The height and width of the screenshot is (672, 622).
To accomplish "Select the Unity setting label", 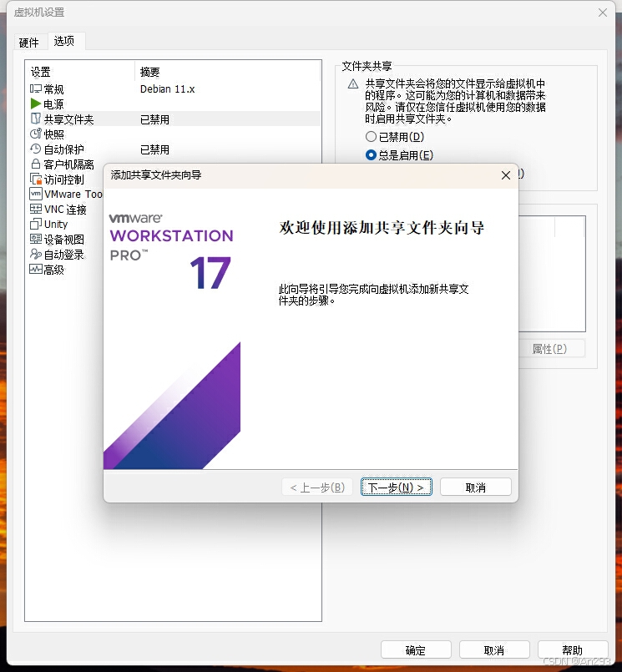I will pos(56,225).
